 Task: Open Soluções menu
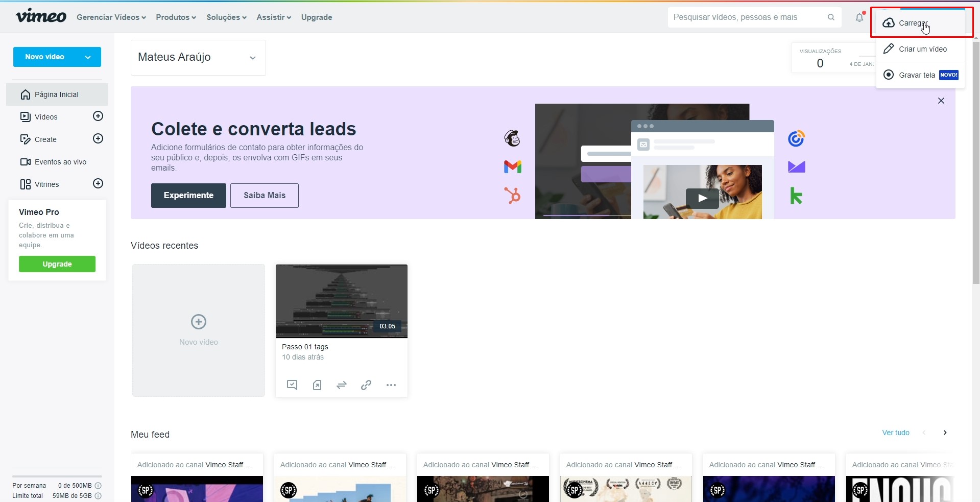227,17
